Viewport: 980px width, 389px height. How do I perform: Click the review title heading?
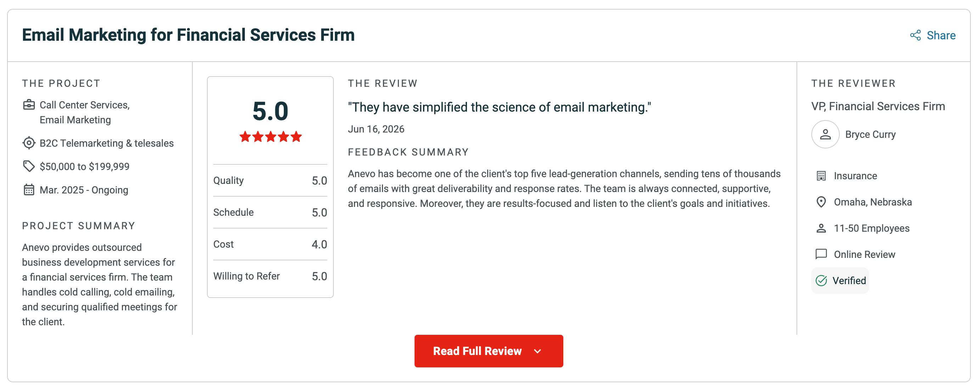pyautogui.click(x=188, y=35)
